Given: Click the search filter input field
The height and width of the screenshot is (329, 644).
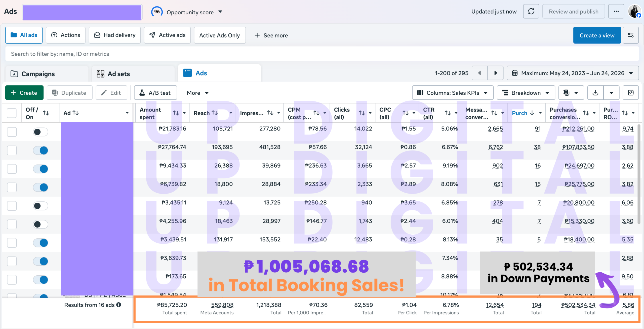Looking at the screenshot, I should [322, 54].
